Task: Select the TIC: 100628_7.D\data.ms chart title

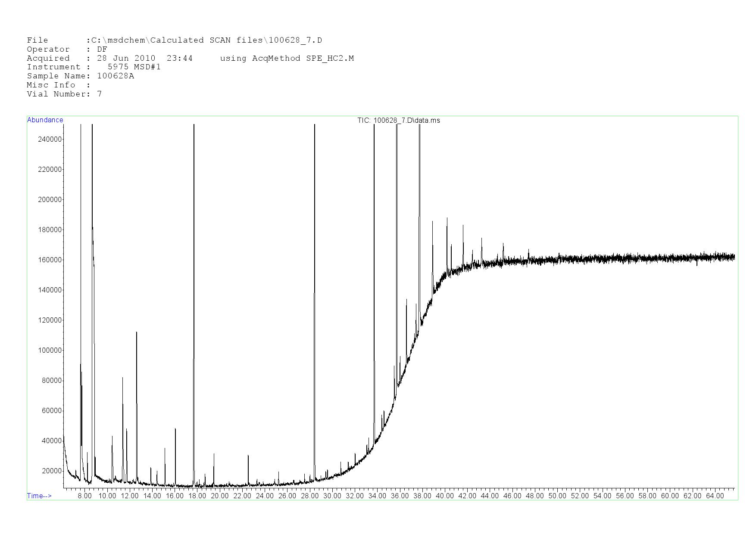Action: point(398,120)
